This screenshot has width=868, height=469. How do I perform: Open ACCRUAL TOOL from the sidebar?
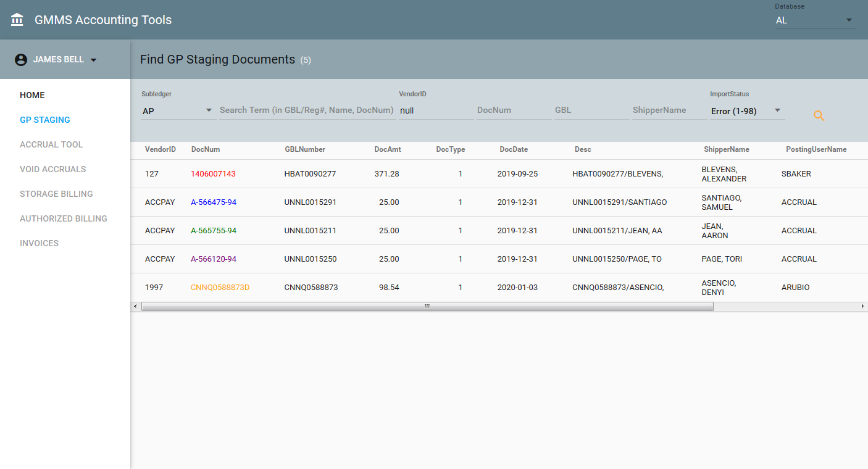click(x=51, y=144)
